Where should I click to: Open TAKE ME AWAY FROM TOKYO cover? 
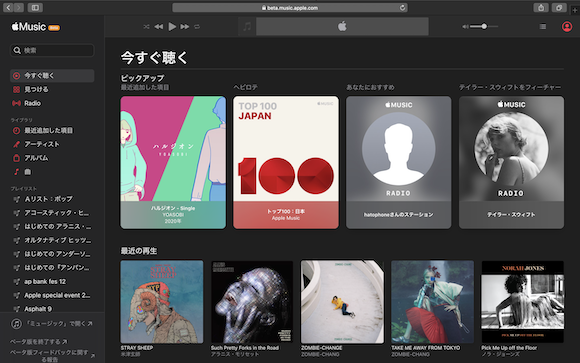(432, 302)
